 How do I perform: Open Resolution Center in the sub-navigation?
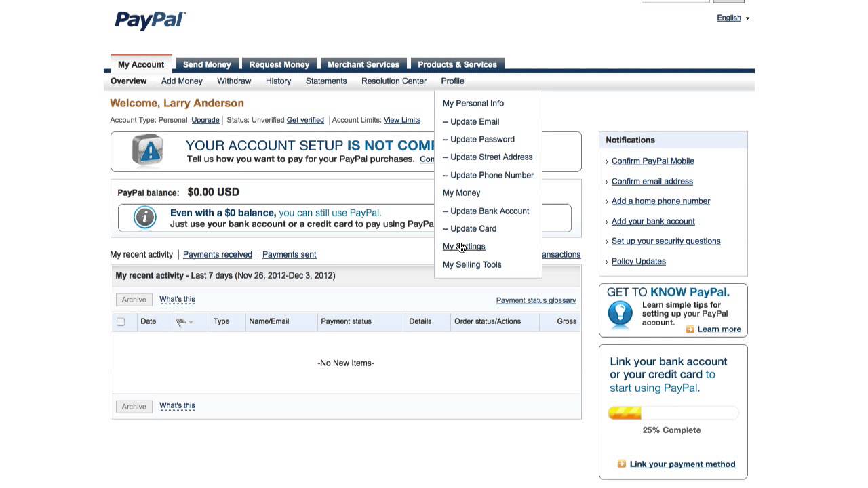tap(394, 81)
